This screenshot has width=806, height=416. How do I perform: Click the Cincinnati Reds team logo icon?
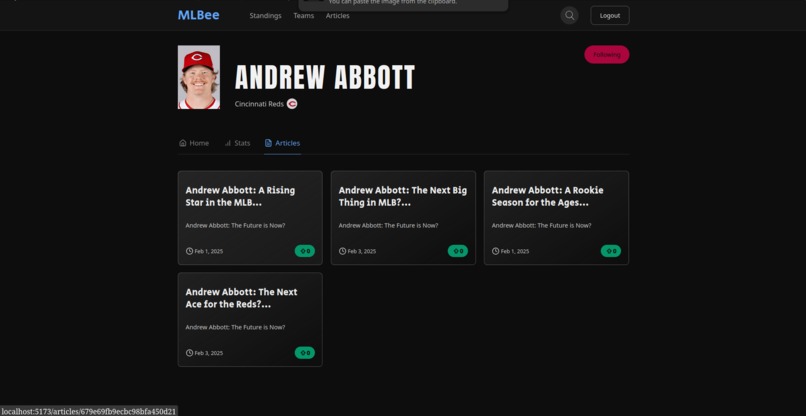pos(292,104)
